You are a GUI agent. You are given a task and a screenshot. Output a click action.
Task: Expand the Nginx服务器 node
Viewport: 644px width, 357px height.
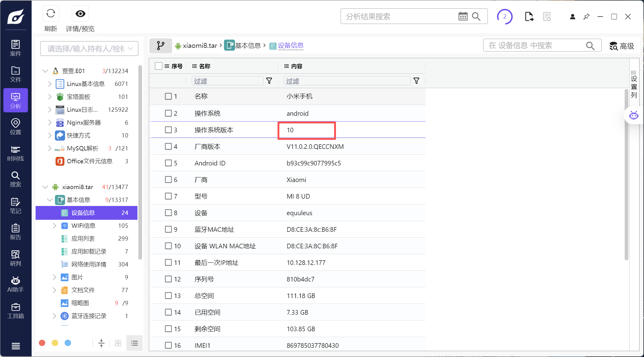50,122
